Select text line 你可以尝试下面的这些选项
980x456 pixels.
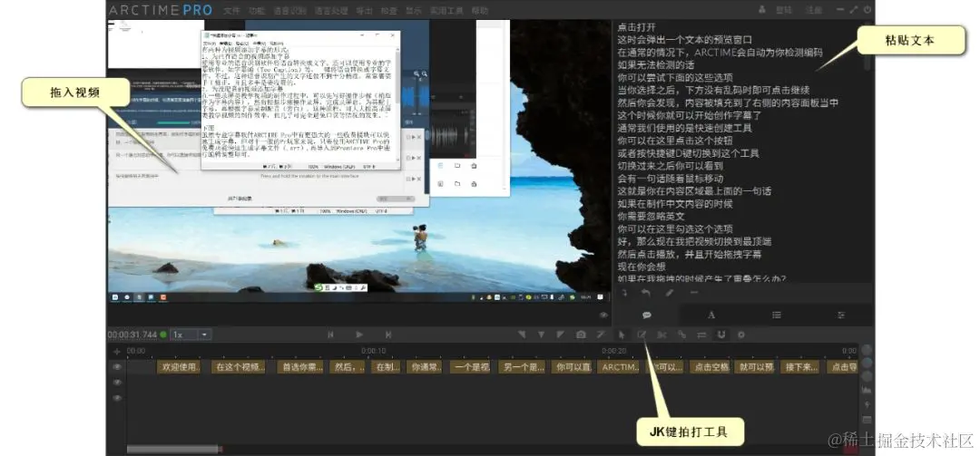(x=675, y=77)
